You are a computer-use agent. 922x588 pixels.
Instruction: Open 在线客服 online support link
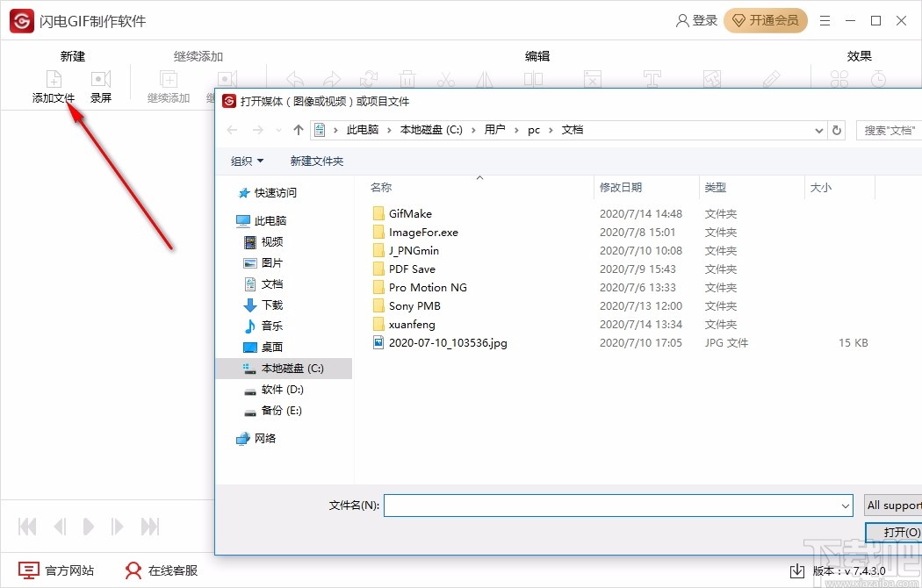coord(162,570)
